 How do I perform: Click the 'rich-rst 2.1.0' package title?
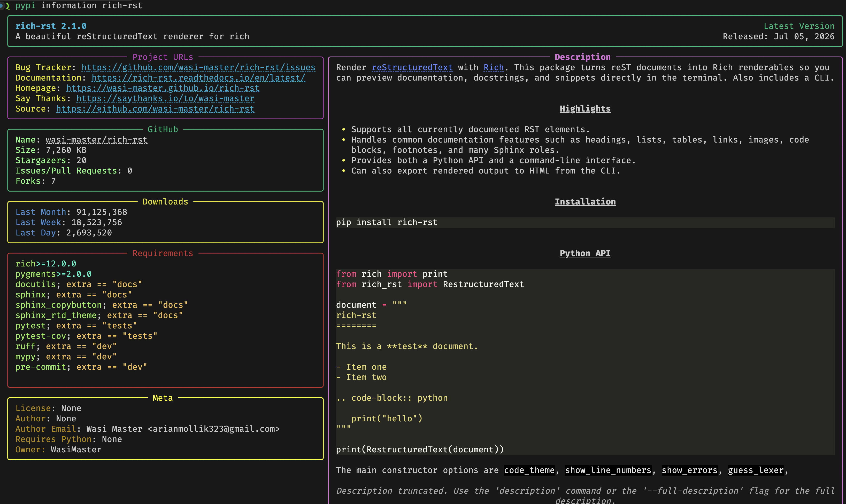[x=51, y=26]
